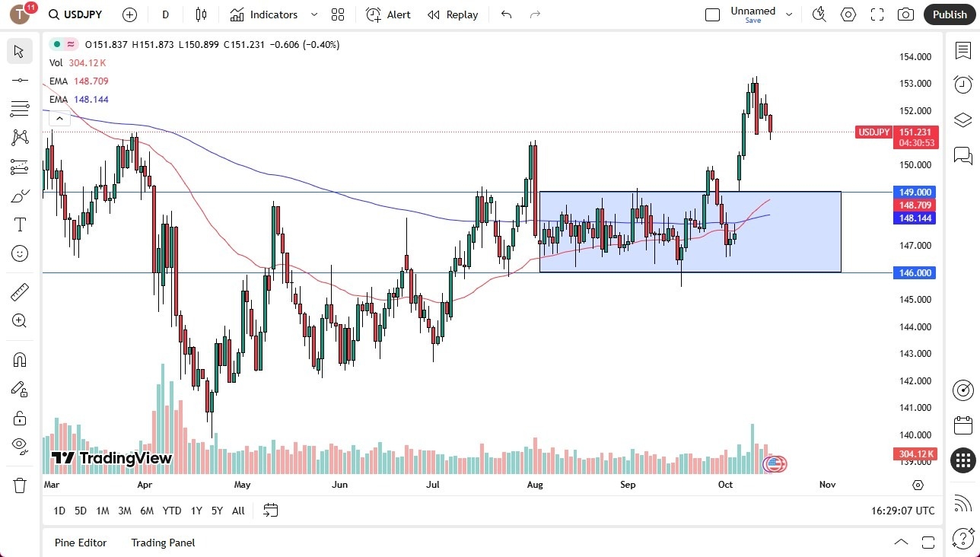Hide all drawings with the eye toggle

pos(20,445)
